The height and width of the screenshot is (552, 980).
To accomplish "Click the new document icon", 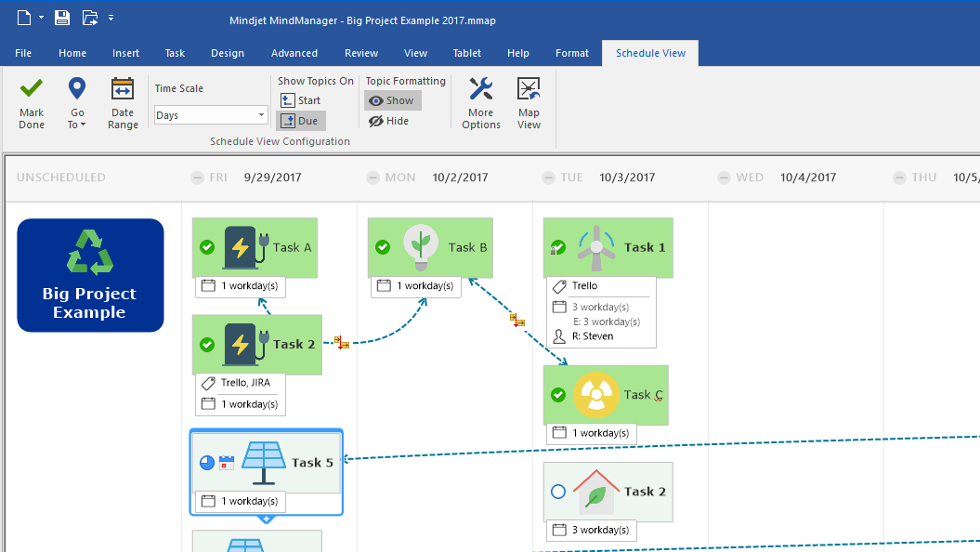I will click(x=24, y=18).
